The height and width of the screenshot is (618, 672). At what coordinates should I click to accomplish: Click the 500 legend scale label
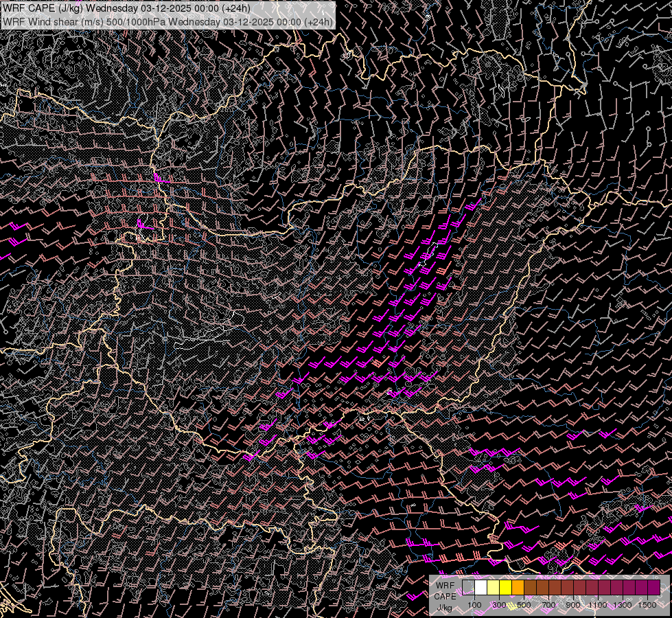[524, 605]
